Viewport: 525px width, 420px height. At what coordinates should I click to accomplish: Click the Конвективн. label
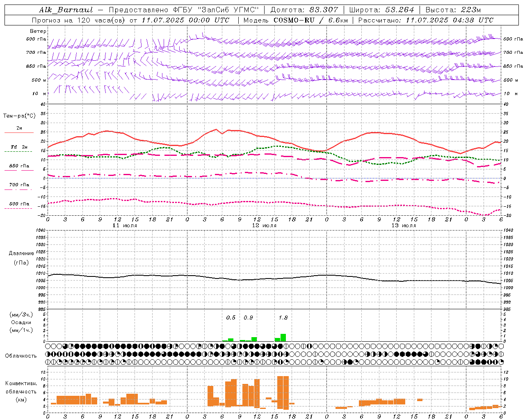click(x=21, y=383)
